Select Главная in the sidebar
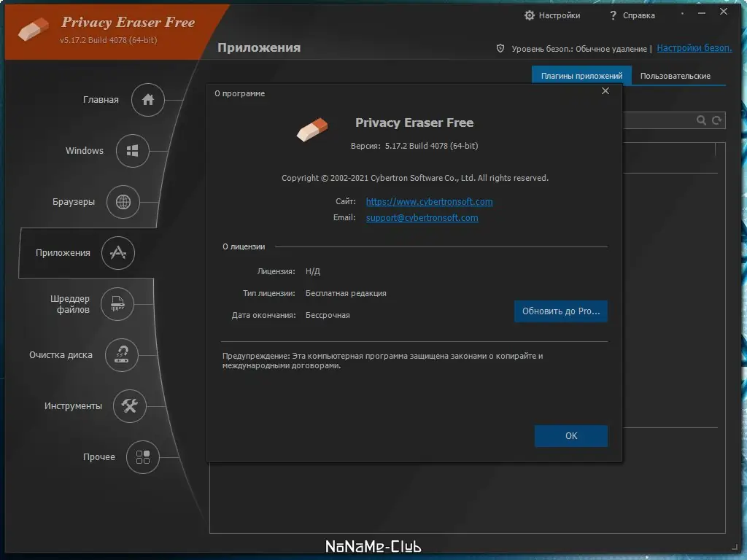Screen dimensions: 747x560 [x=101, y=99]
